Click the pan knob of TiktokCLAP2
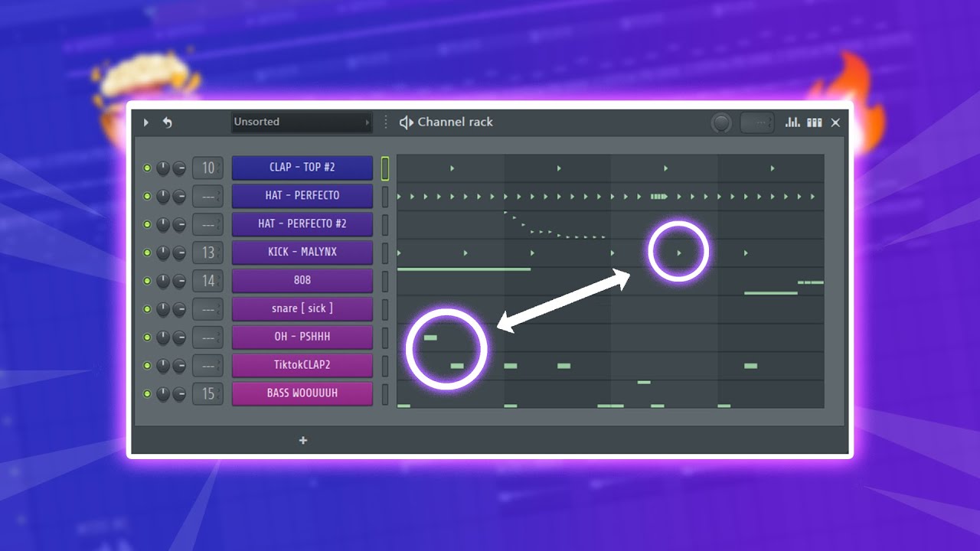The width and height of the screenshot is (980, 551). pos(163,366)
